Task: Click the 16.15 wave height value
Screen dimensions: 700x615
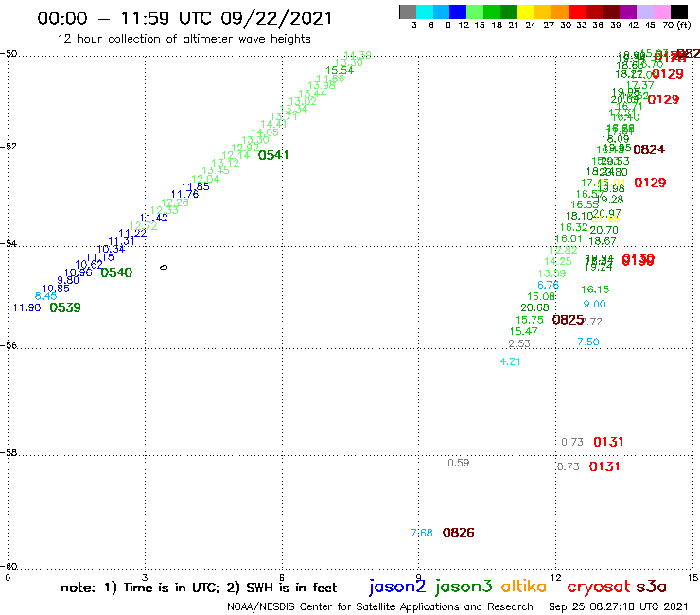Action: (595, 290)
